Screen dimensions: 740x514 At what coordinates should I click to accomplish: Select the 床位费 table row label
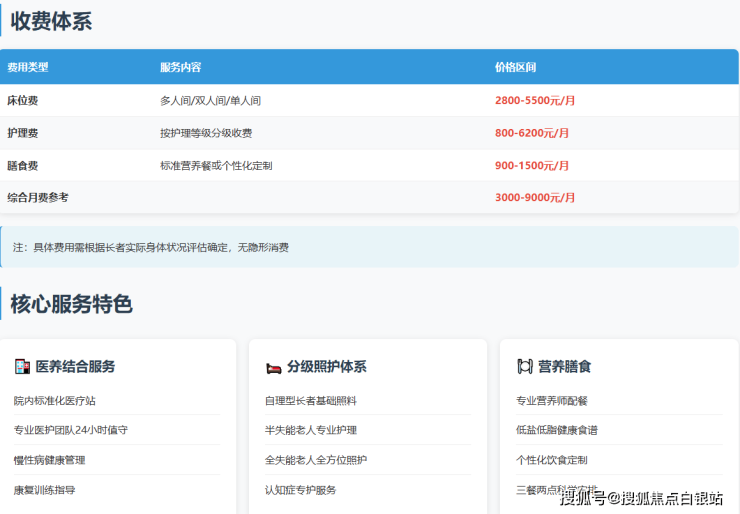[x=23, y=101]
